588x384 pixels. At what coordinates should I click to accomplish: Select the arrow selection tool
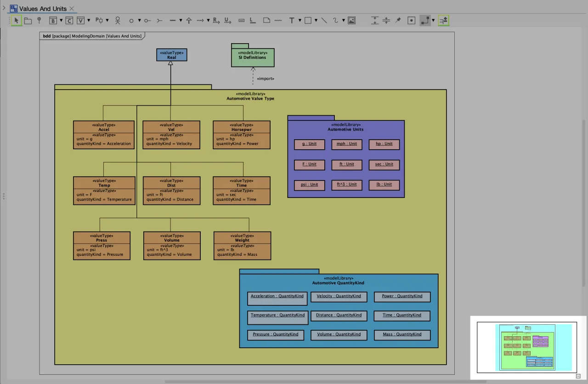coord(17,20)
